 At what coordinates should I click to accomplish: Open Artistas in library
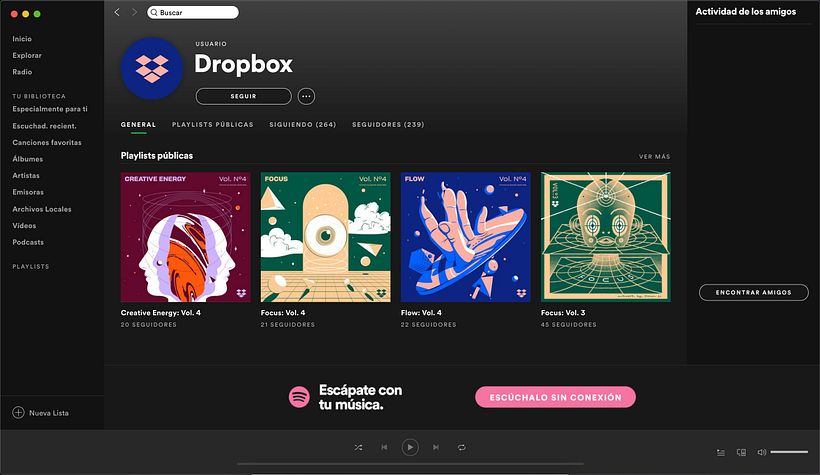coord(26,176)
